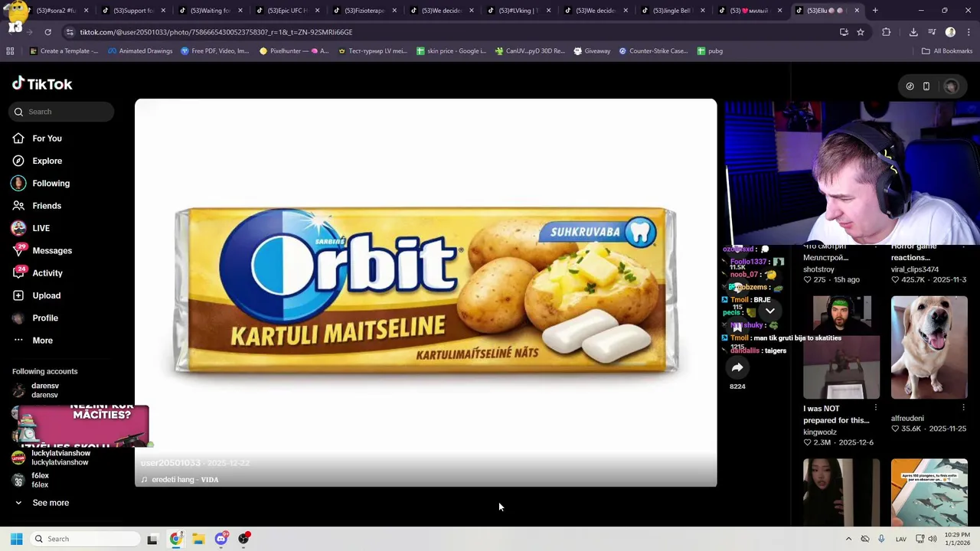Open the For You feed
980x551 pixels.
[x=47, y=139]
